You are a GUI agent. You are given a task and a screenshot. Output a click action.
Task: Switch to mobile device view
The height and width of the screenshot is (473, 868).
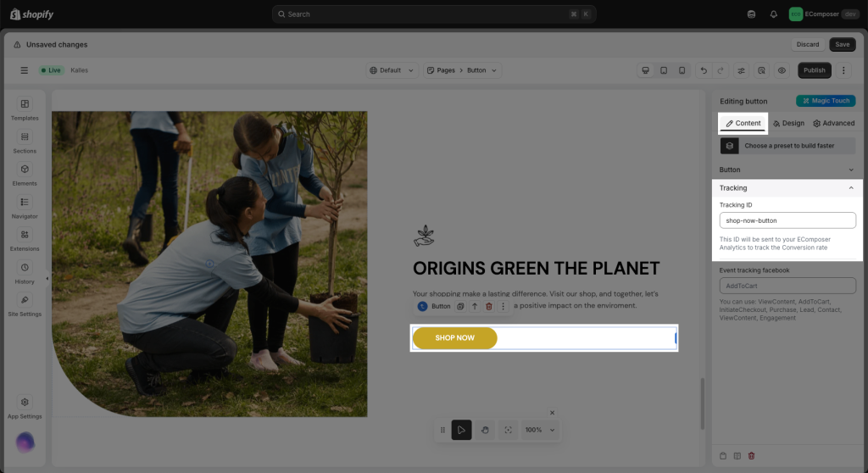682,70
